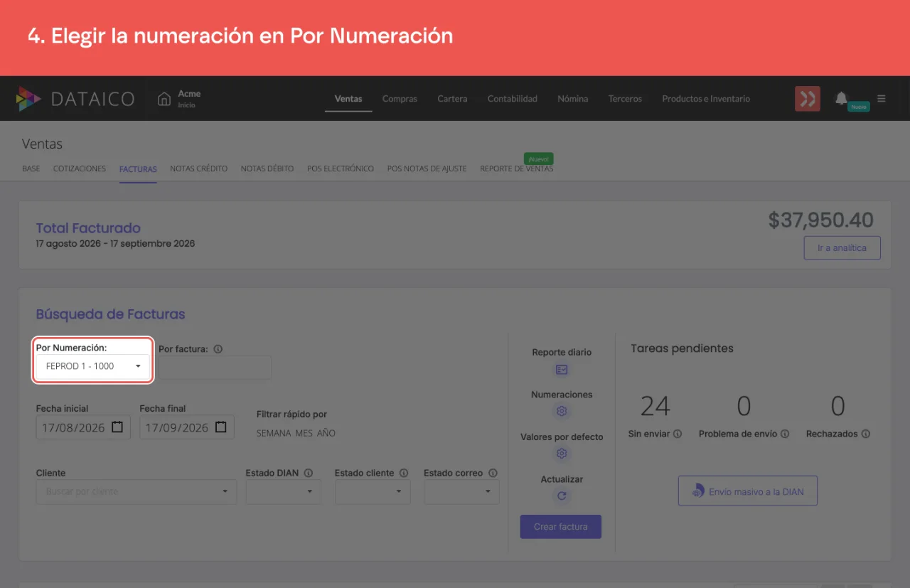910x588 pixels.
Task: Switch to the Cotizaciones tab
Action: (x=80, y=169)
